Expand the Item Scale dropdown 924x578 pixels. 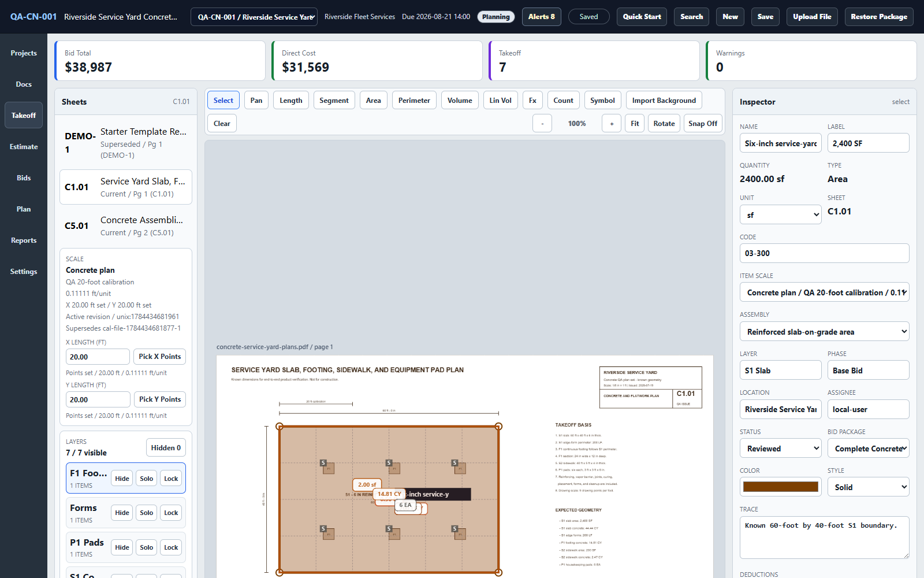pyautogui.click(x=824, y=292)
